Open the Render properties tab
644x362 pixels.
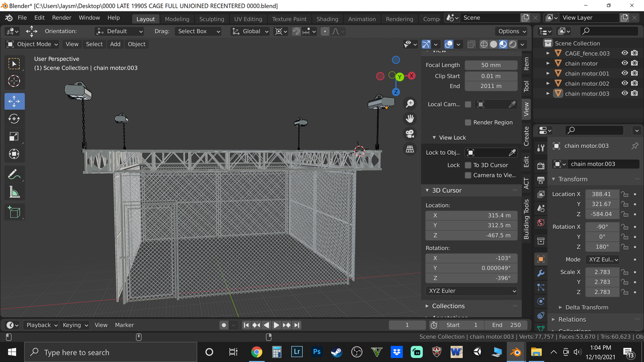[x=541, y=166]
